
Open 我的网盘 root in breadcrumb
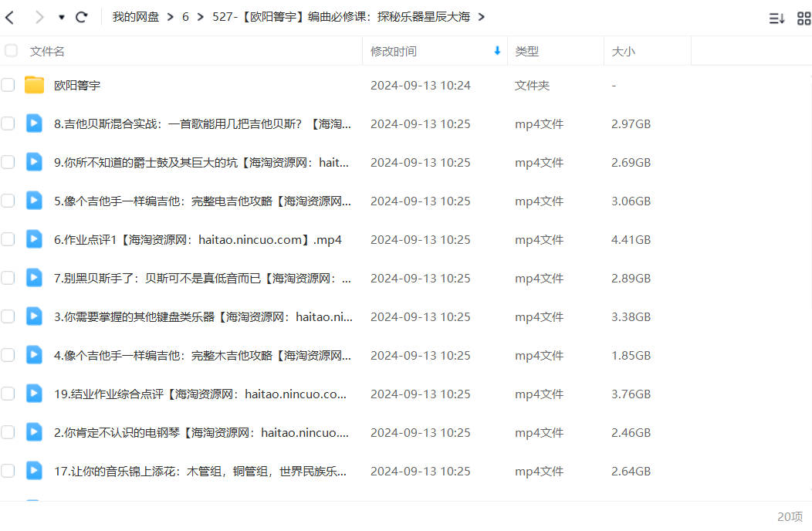click(x=136, y=17)
